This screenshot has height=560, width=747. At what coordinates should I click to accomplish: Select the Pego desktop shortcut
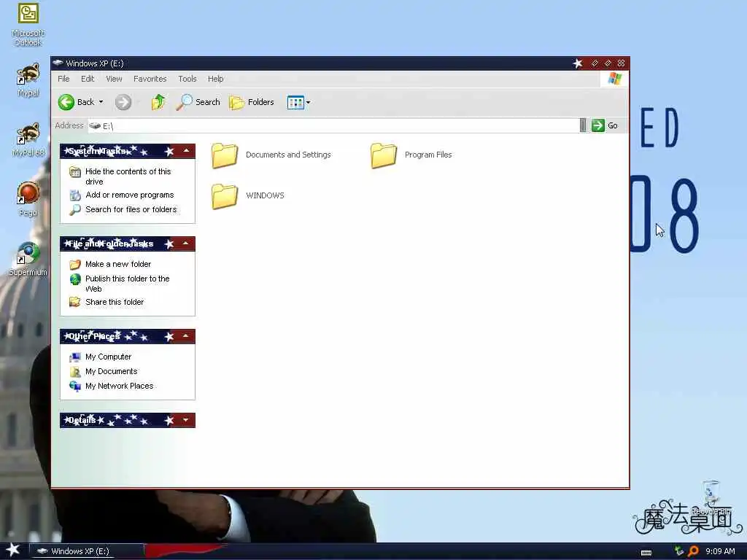pos(28,200)
